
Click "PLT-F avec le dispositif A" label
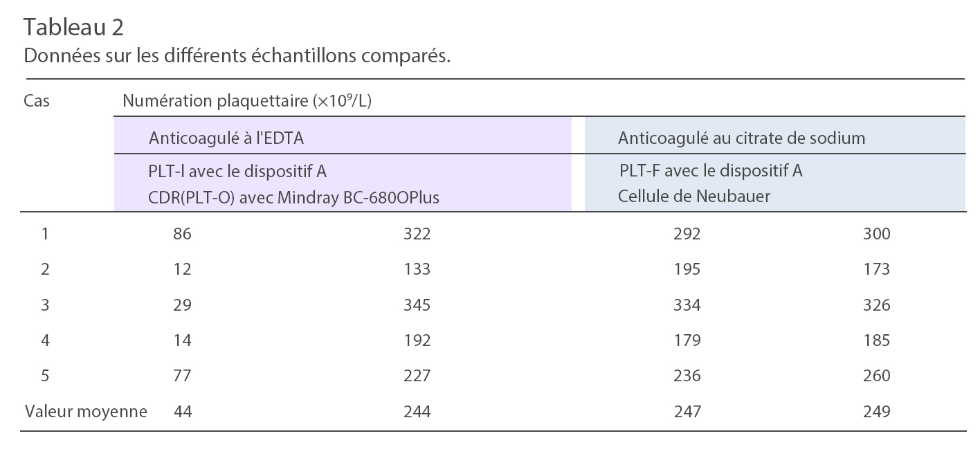point(710,170)
